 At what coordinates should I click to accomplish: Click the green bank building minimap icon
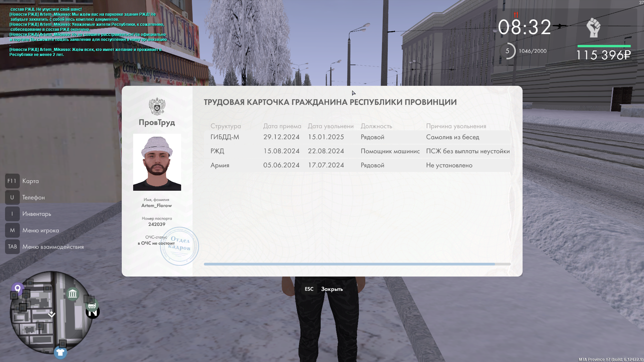tap(72, 294)
